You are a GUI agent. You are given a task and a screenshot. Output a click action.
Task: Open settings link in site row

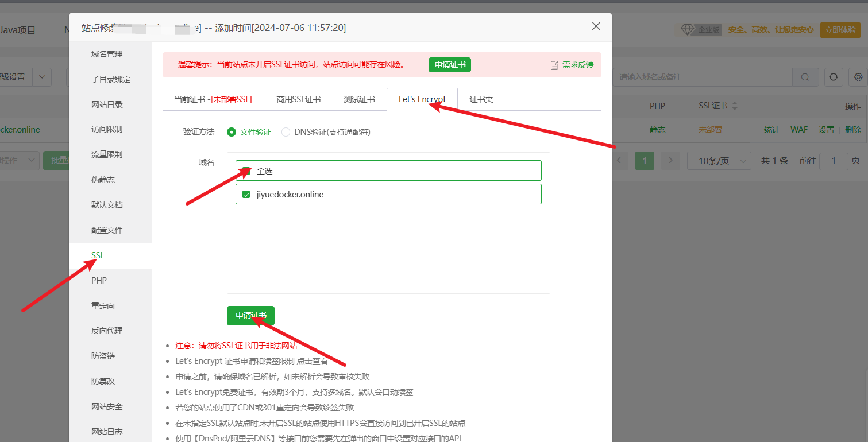[827, 130]
